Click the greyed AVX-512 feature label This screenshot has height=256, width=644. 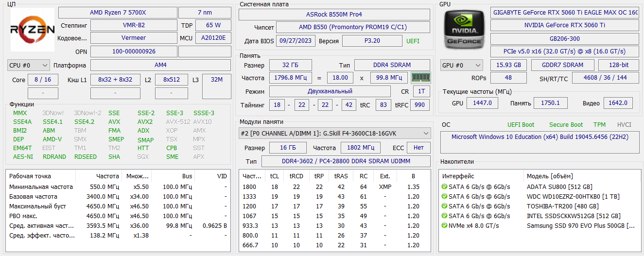(178, 122)
